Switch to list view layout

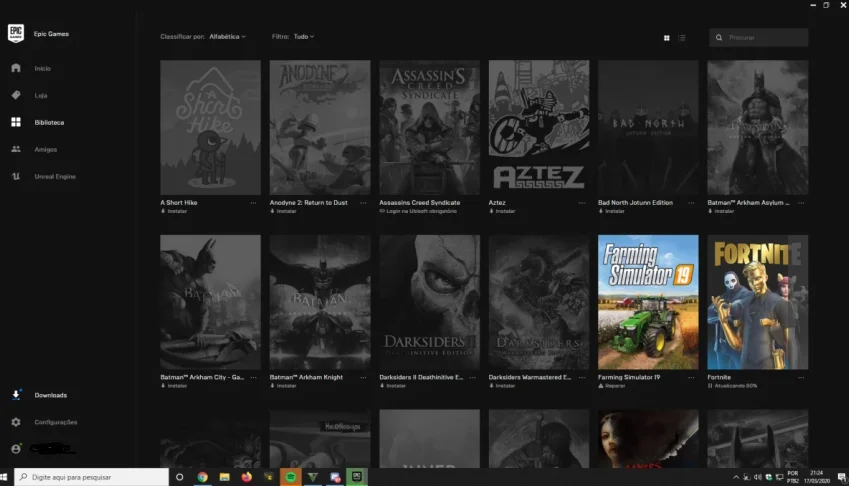coord(682,38)
